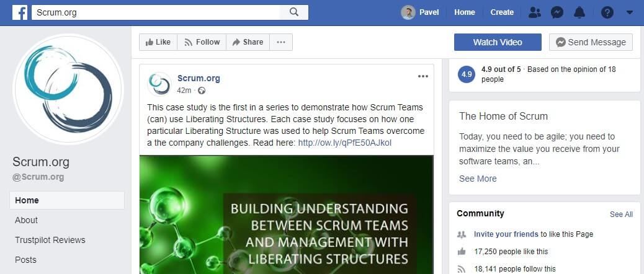The width and height of the screenshot is (644, 274).
Task: Open the account dropdown arrow
Action: [x=630, y=12]
